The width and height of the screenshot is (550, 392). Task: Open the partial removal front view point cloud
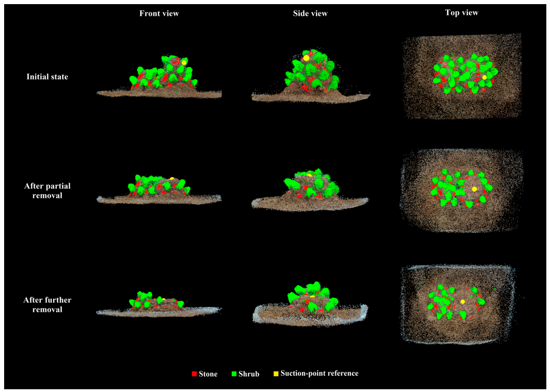pyautogui.click(x=159, y=190)
